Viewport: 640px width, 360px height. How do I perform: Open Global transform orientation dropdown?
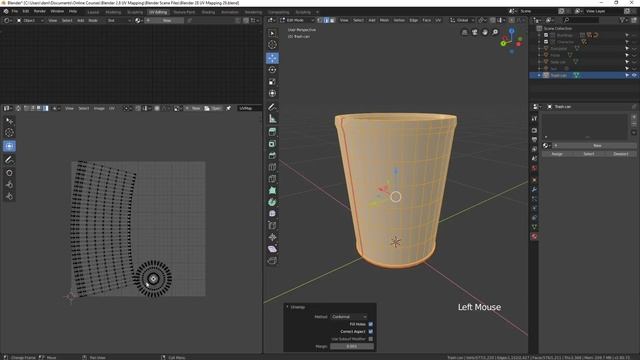coord(462,20)
